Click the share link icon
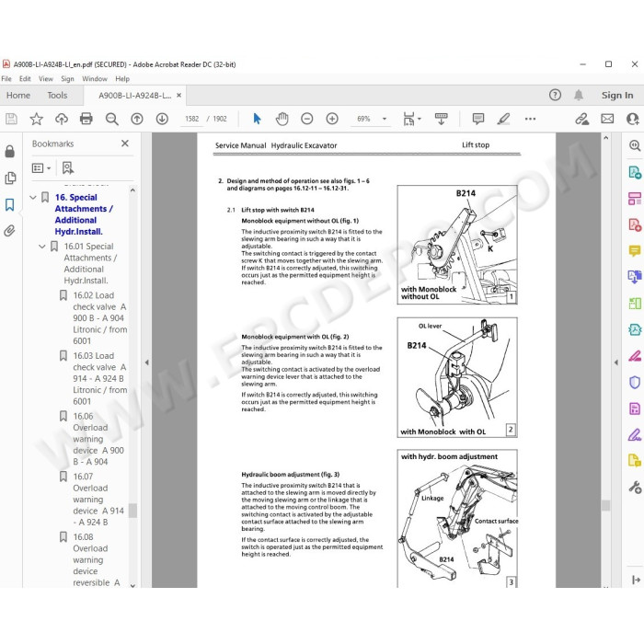This screenshot has width=644, height=644. pyautogui.click(x=581, y=119)
